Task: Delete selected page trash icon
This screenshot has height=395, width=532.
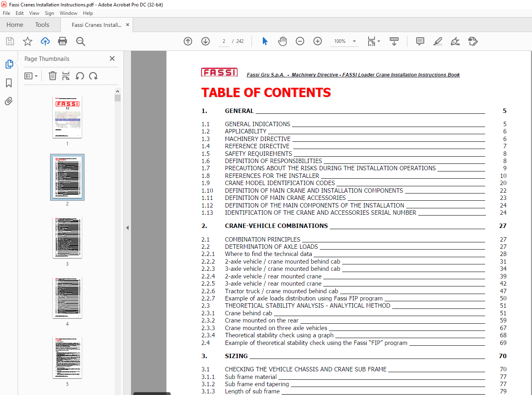Action: click(52, 76)
